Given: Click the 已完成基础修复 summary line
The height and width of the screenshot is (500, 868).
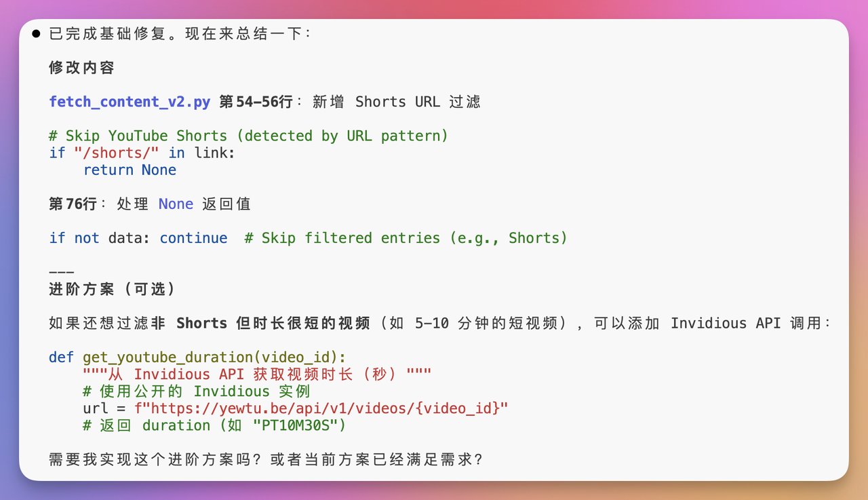Looking at the screenshot, I should pos(180,34).
